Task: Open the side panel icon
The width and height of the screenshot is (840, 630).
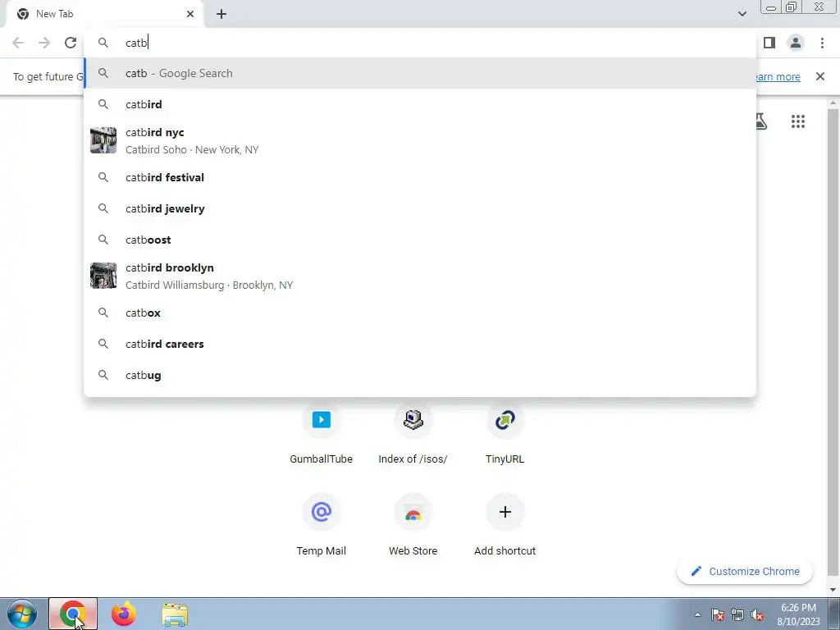Action: (x=769, y=43)
